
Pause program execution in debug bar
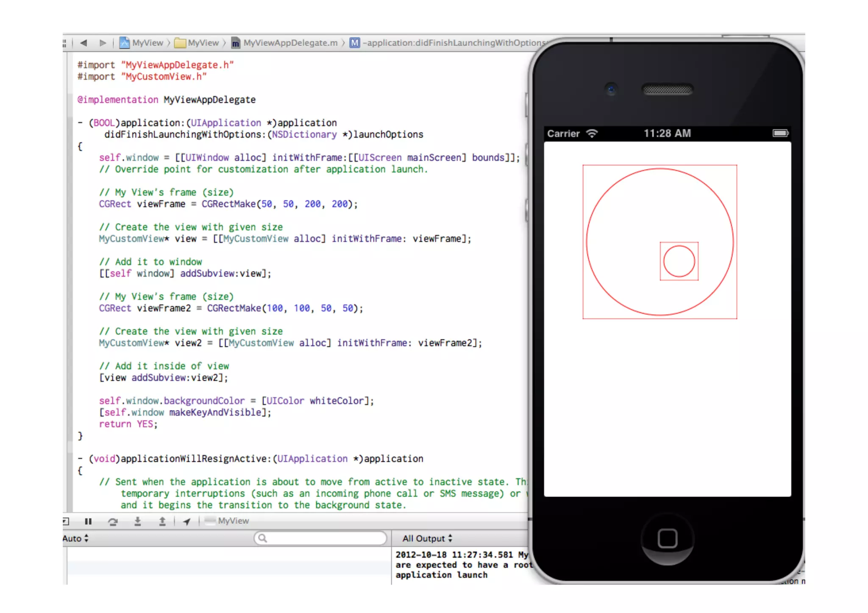tap(88, 521)
